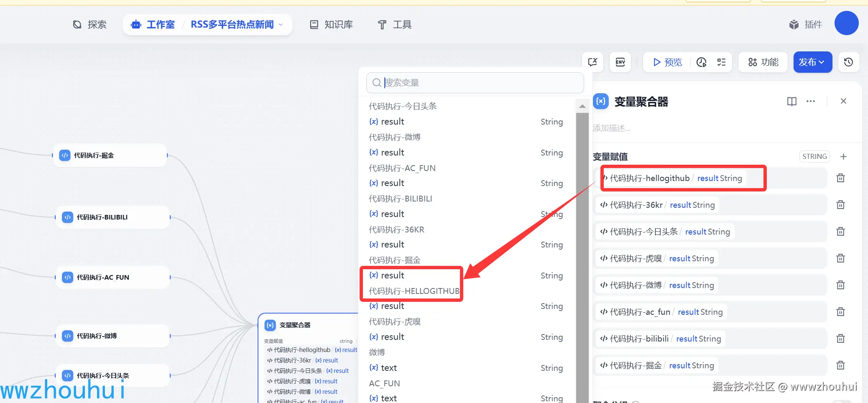This screenshot has width=868, height=403.
Task: Click the 功能 features button
Action: click(763, 62)
